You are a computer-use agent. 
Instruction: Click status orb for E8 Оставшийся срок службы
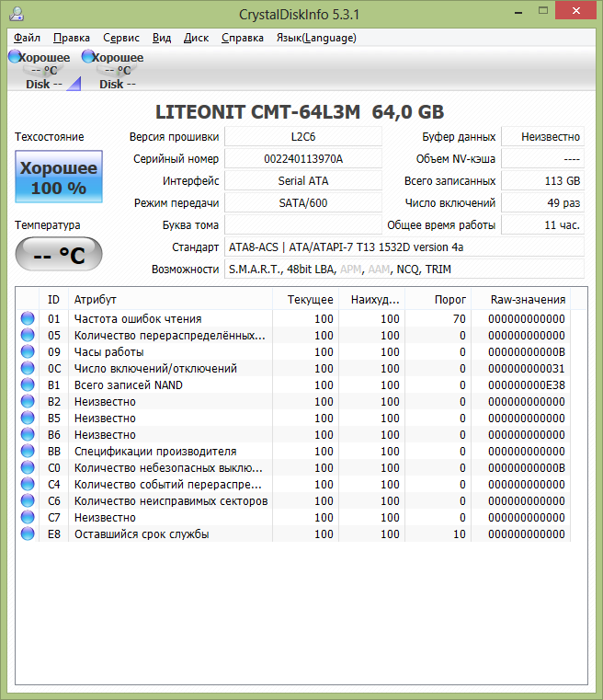coord(28,534)
